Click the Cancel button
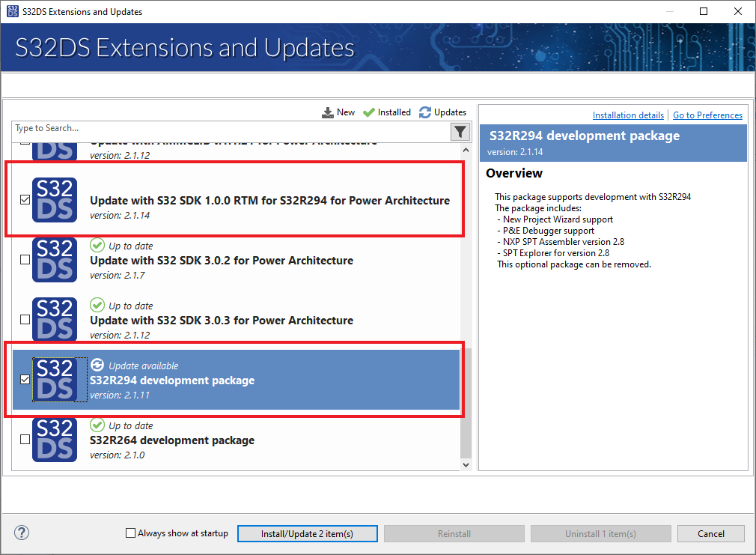This screenshot has width=756, height=555. click(x=710, y=533)
